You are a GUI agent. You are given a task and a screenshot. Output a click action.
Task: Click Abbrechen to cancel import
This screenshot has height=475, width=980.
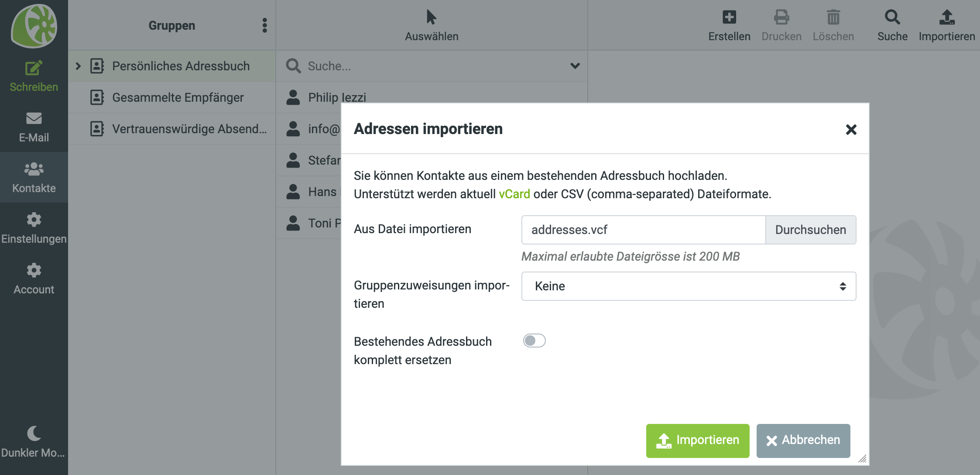click(803, 441)
